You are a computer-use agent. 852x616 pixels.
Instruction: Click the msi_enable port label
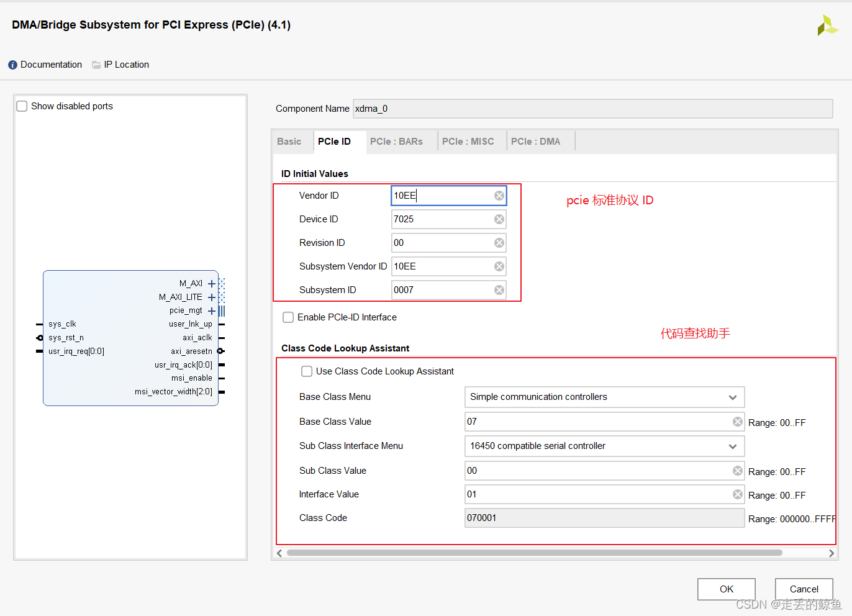point(192,378)
